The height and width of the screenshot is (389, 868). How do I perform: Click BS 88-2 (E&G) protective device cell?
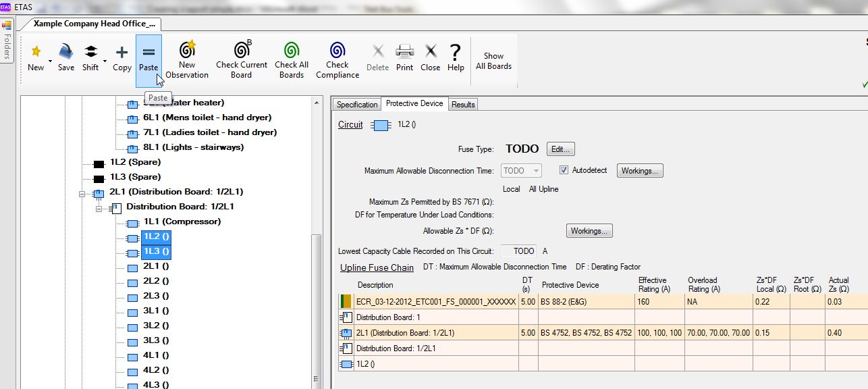[586, 301]
